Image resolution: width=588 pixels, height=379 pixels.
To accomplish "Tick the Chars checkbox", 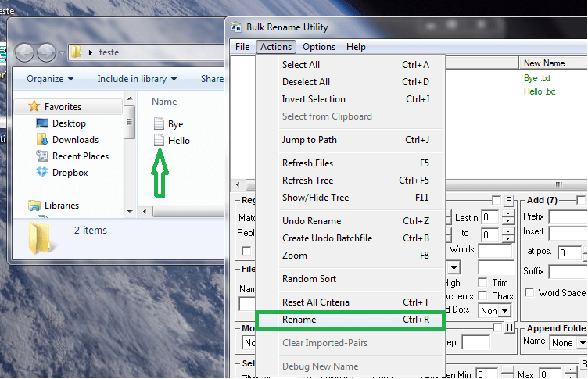I will click(482, 296).
